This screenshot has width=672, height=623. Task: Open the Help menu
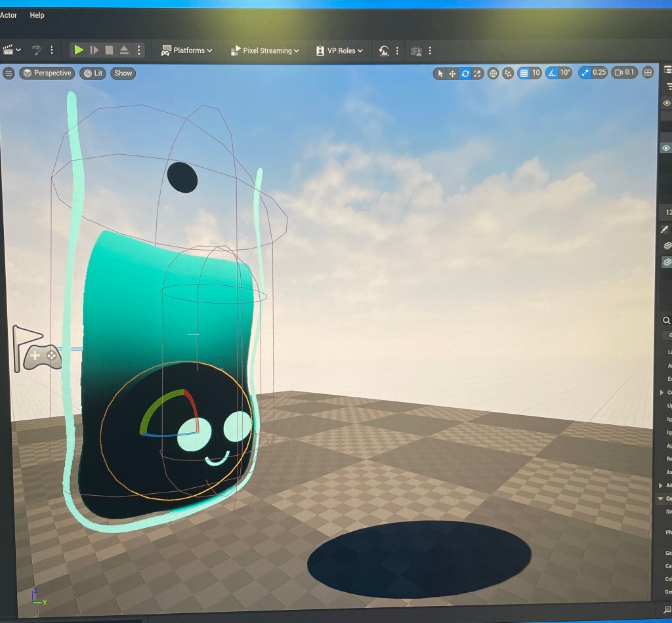coord(37,15)
